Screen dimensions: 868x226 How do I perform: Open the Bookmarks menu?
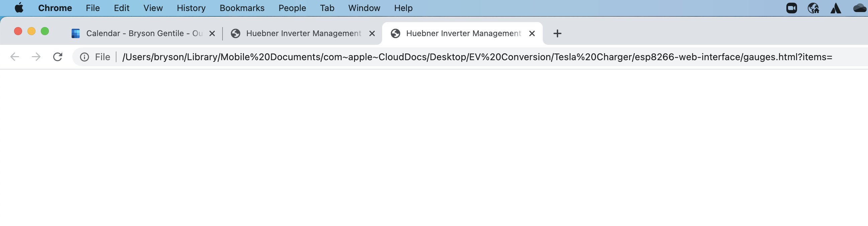point(242,8)
